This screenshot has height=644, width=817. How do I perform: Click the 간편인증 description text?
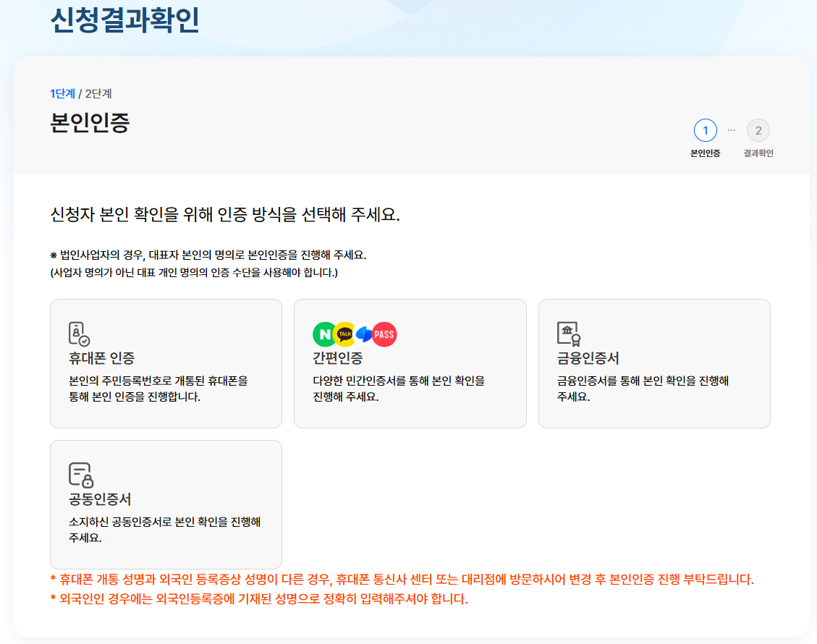(x=399, y=389)
